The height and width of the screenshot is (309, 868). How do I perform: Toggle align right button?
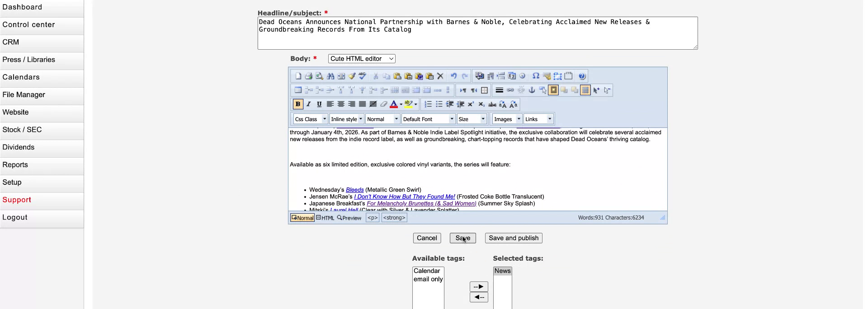point(352,104)
